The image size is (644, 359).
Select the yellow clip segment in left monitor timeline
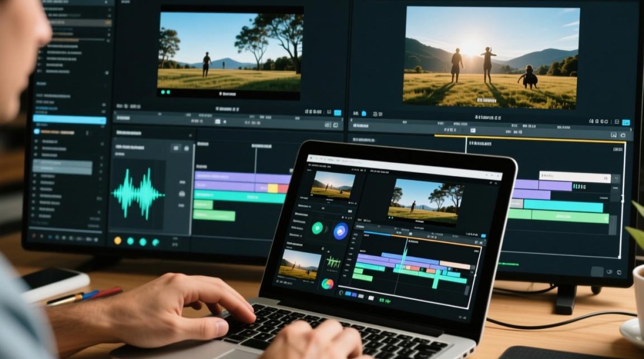(273, 188)
